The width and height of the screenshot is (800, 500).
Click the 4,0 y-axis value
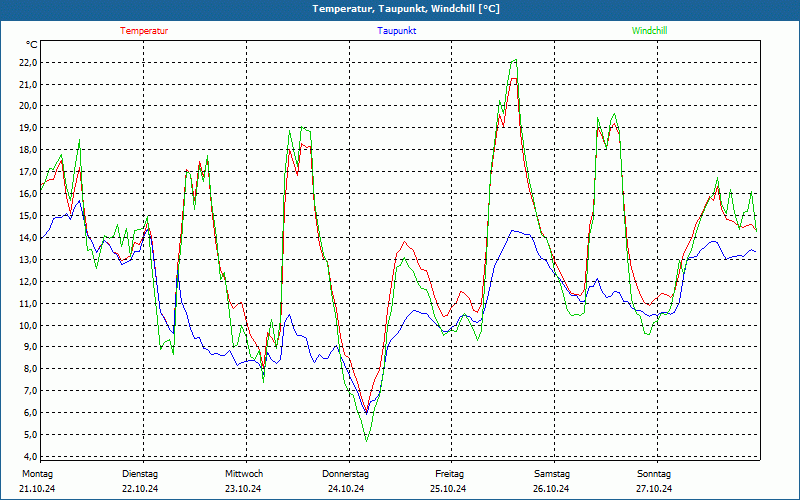pos(30,456)
